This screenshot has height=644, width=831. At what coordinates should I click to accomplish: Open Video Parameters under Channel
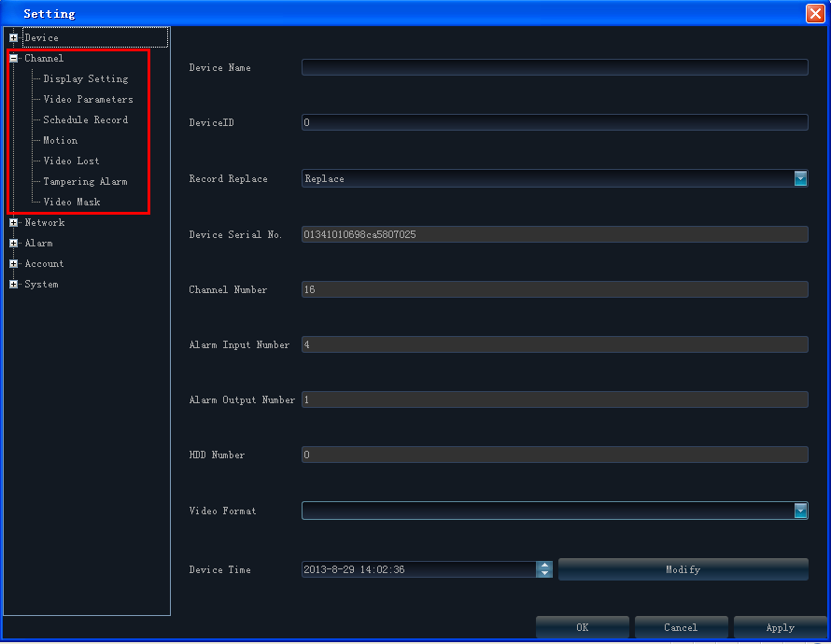(x=88, y=100)
